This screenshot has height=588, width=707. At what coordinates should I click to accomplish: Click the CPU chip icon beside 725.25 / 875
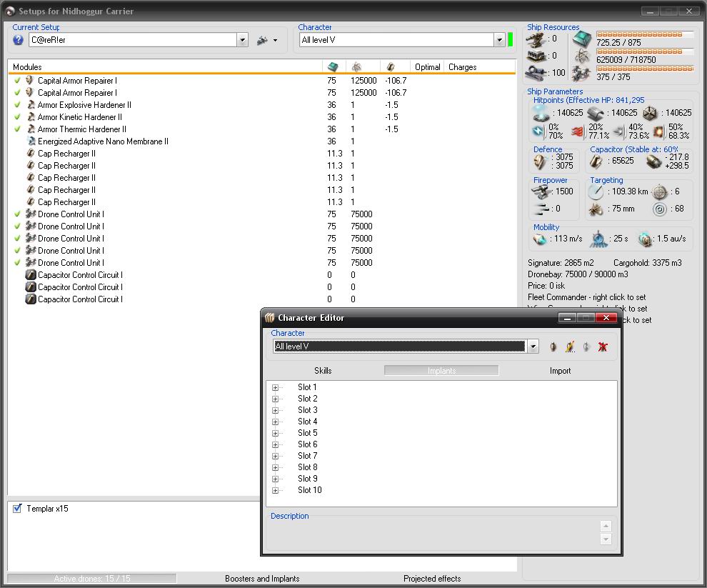click(x=582, y=39)
